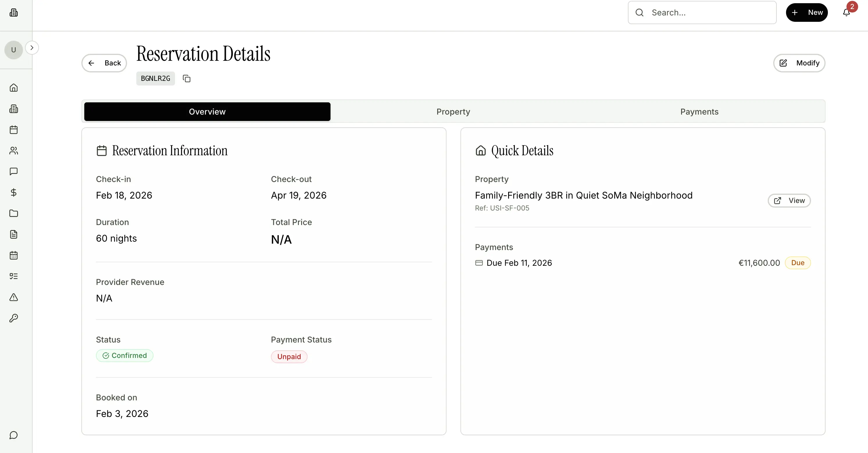Click the Back button
The image size is (868, 453).
click(x=104, y=63)
